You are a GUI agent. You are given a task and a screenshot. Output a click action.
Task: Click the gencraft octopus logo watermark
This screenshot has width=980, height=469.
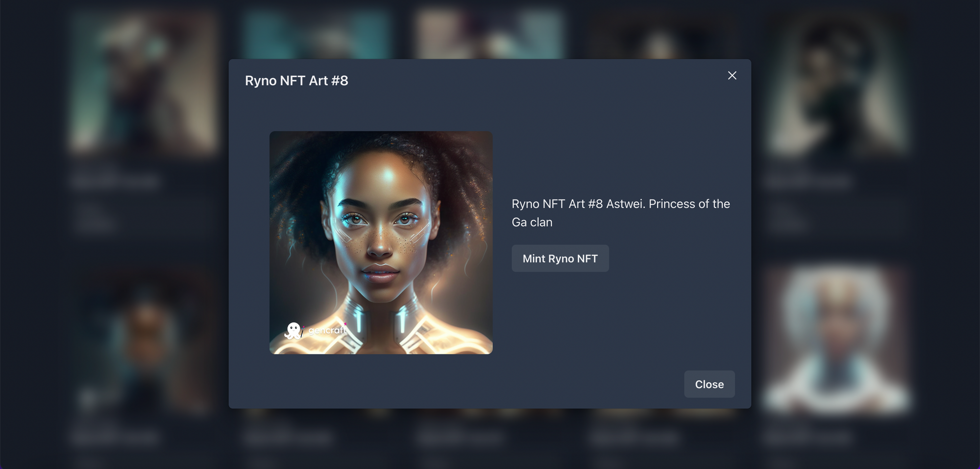pyautogui.click(x=294, y=331)
